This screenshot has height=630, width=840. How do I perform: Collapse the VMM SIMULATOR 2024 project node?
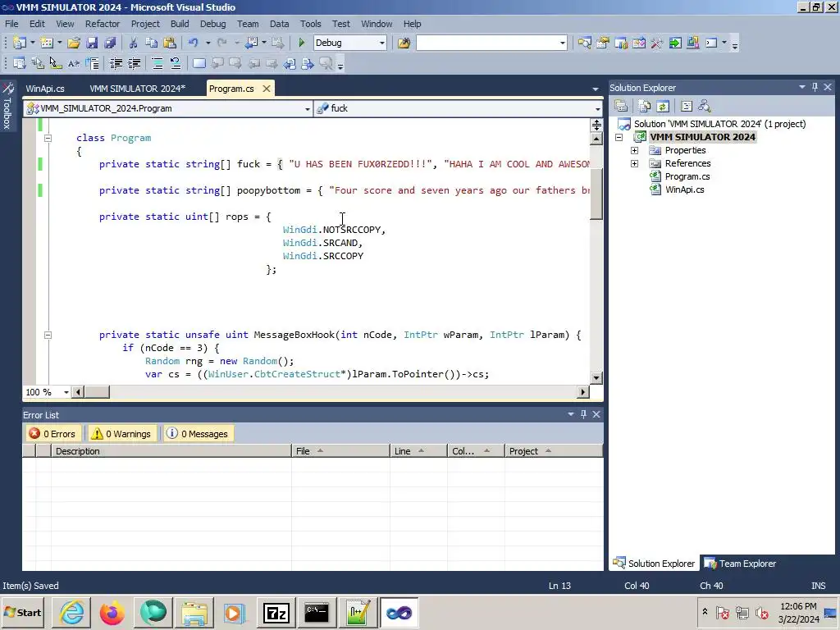pyautogui.click(x=619, y=137)
